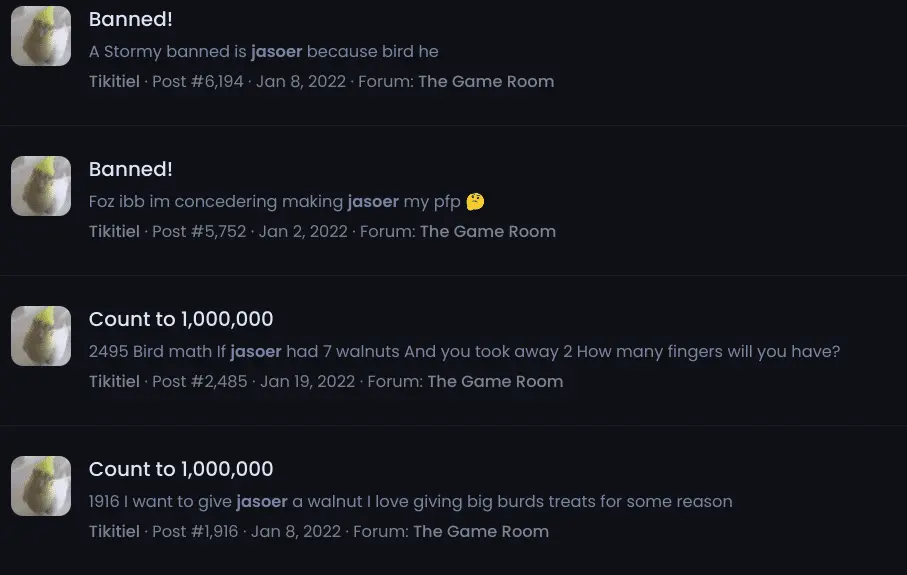
Task: View Tikitiel's profile from post #2,485
Action: pos(114,382)
